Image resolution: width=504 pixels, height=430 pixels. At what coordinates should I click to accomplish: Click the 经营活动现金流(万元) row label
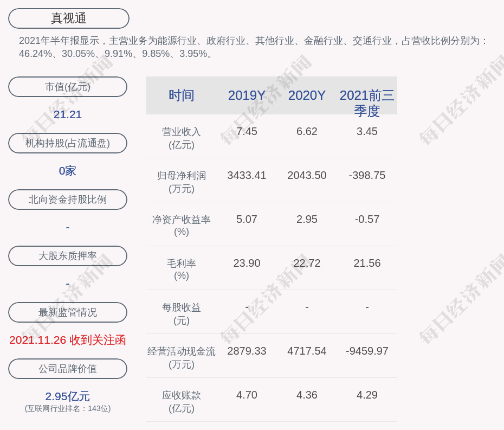[x=182, y=358]
